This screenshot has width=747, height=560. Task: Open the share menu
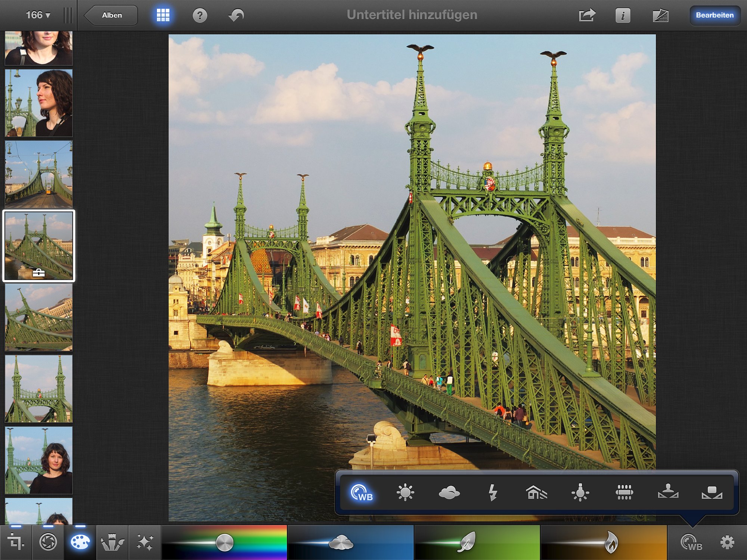click(x=587, y=15)
